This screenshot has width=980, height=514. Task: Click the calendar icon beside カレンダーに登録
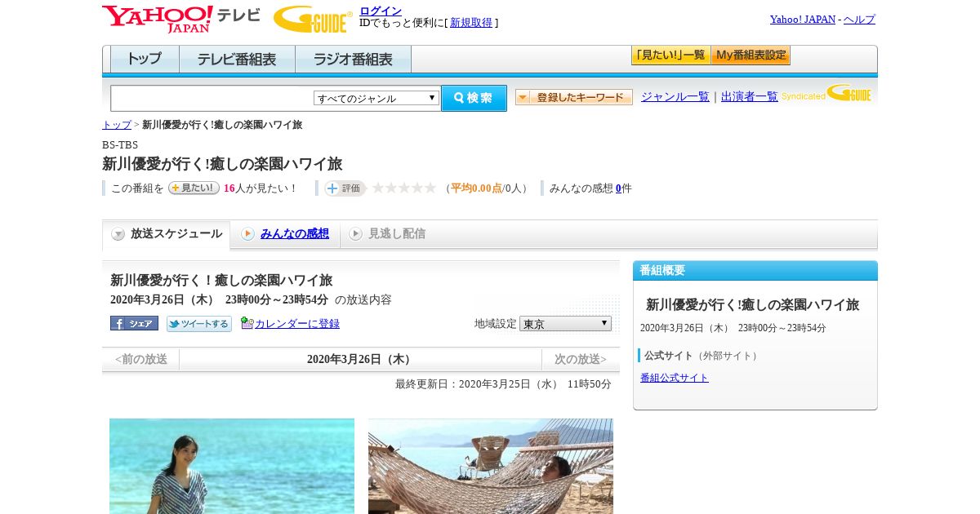click(247, 323)
